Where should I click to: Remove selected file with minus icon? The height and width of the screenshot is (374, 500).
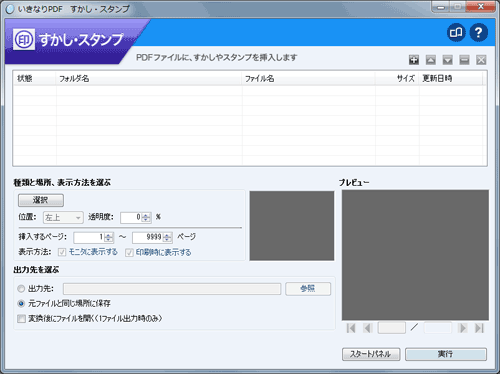click(464, 60)
